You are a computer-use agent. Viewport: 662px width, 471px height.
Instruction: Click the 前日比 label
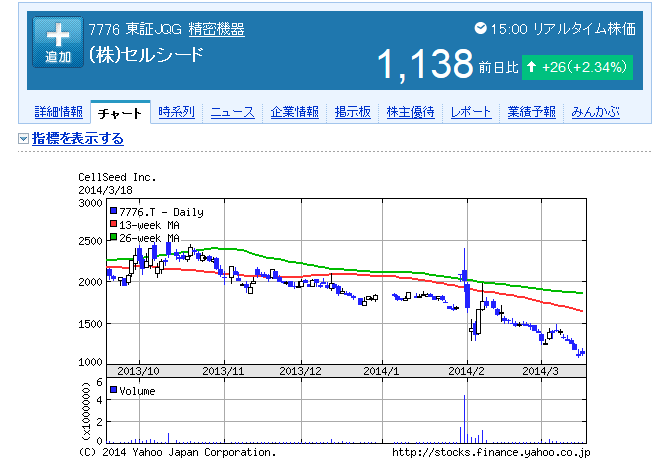point(498,68)
